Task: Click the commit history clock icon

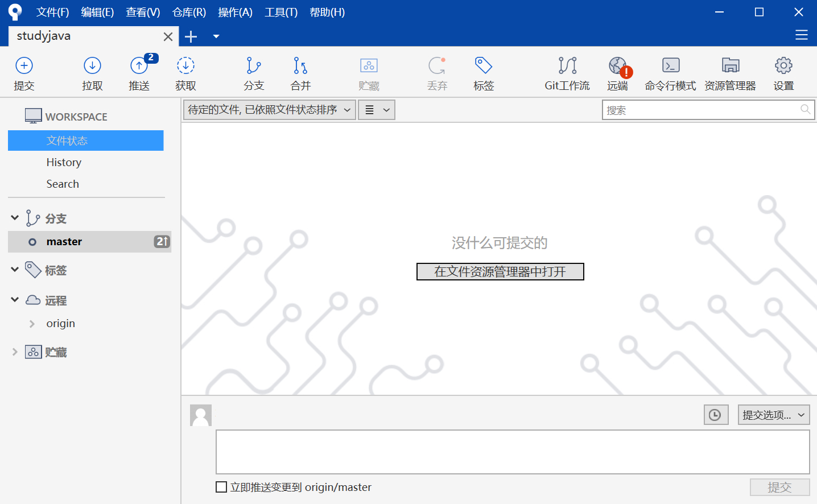Action: click(x=716, y=415)
